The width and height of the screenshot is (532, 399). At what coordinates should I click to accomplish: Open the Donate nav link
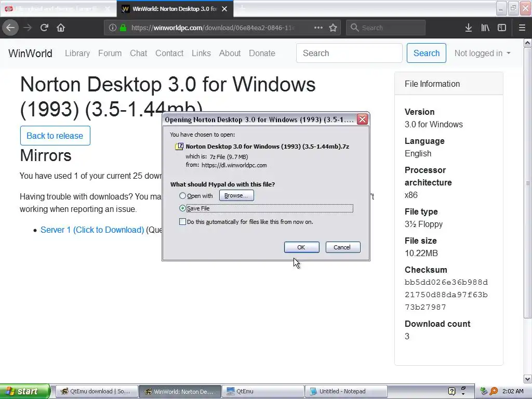click(x=262, y=54)
